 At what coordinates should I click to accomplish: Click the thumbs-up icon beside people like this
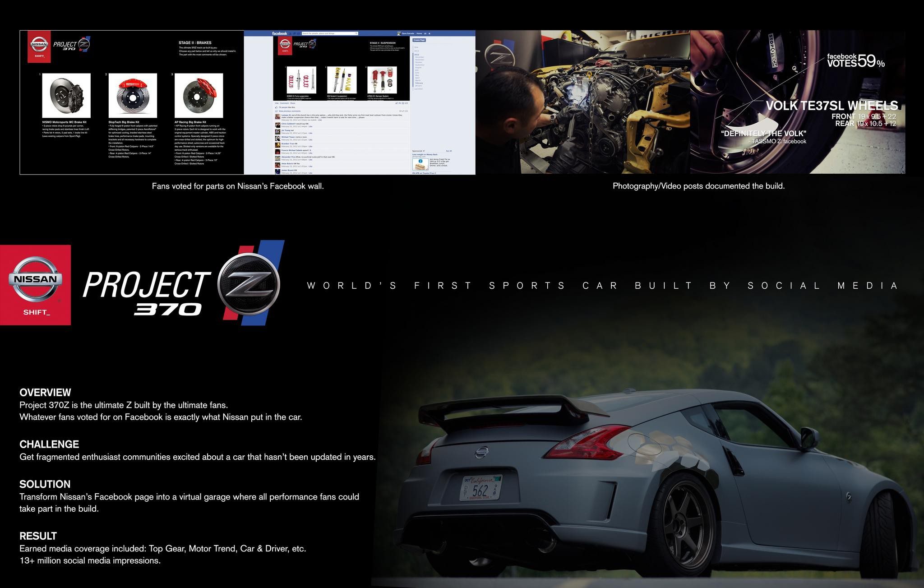(277, 107)
